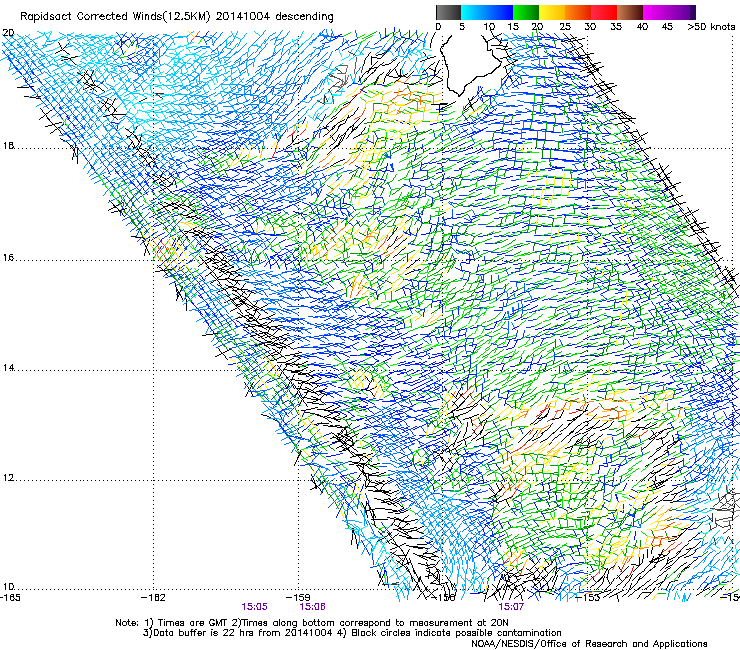Click the longitude label '-162'
This screenshot has height=650, width=740.
(153, 598)
